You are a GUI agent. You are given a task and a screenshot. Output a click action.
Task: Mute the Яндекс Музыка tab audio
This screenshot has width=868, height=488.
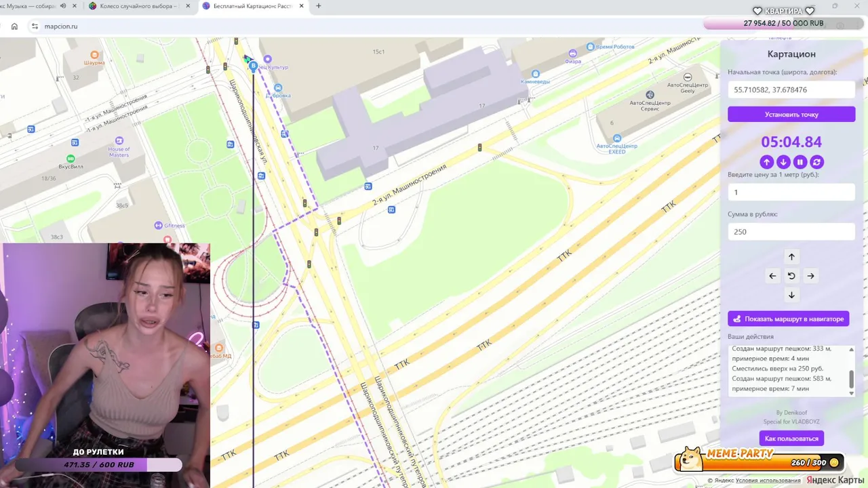point(63,6)
